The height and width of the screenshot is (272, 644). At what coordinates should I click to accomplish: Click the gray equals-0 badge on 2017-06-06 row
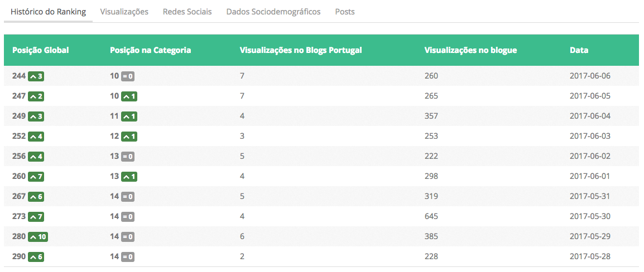[x=128, y=76]
